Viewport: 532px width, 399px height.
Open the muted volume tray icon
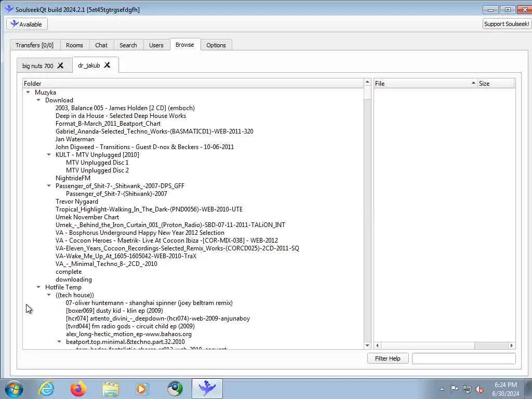[480, 389]
